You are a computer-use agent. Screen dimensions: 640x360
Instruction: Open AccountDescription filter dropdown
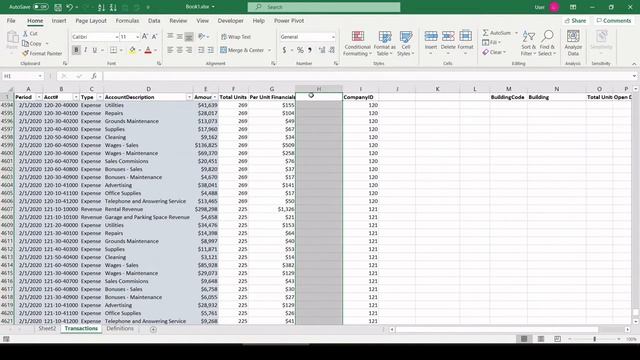pyautogui.click(x=189, y=97)
